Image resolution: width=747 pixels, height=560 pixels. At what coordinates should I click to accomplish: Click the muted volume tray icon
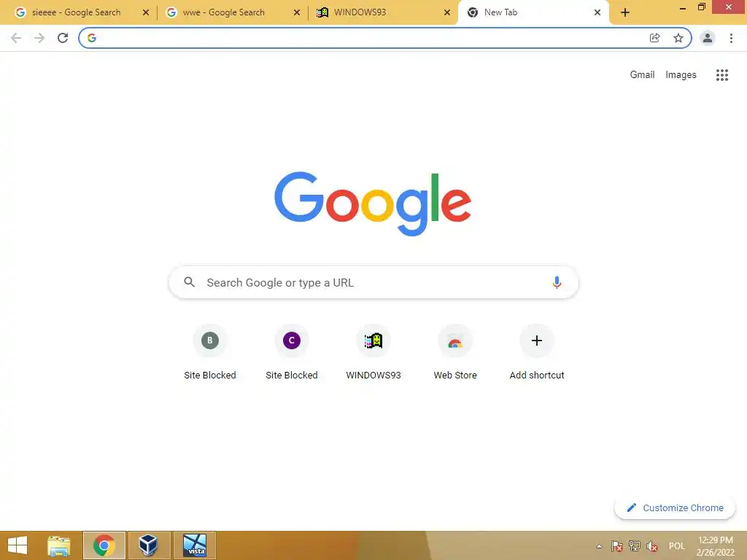pyautogui.click(x=652, y=546)
